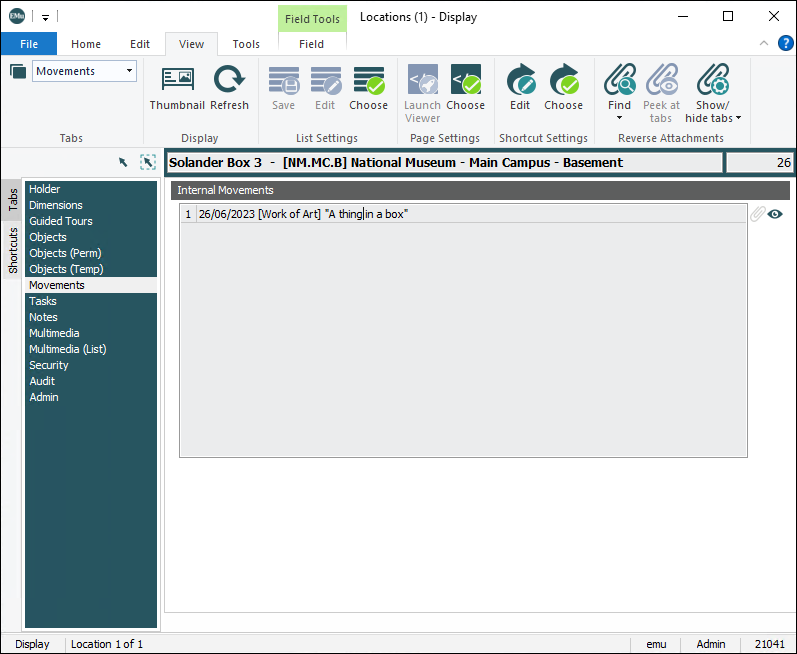Open the Multimedia (List) tab entry
This screenshot has height=654, width=797.
(67, 349)
